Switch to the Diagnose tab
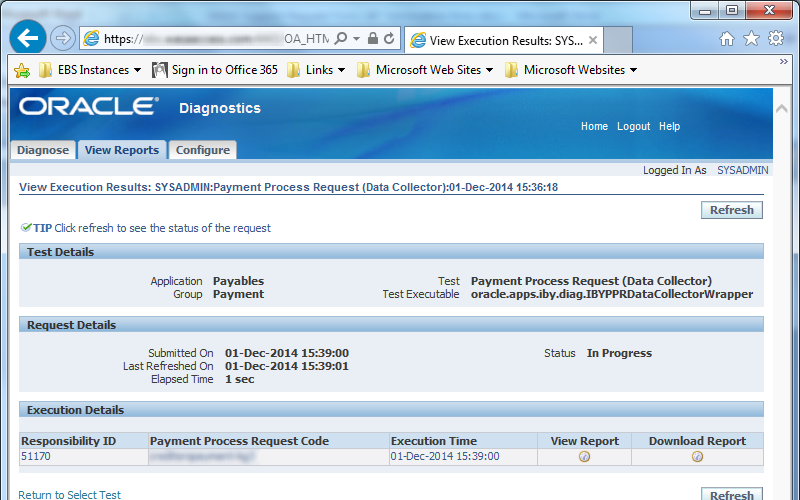Screen dimensions: 800x500 [43, 150]
